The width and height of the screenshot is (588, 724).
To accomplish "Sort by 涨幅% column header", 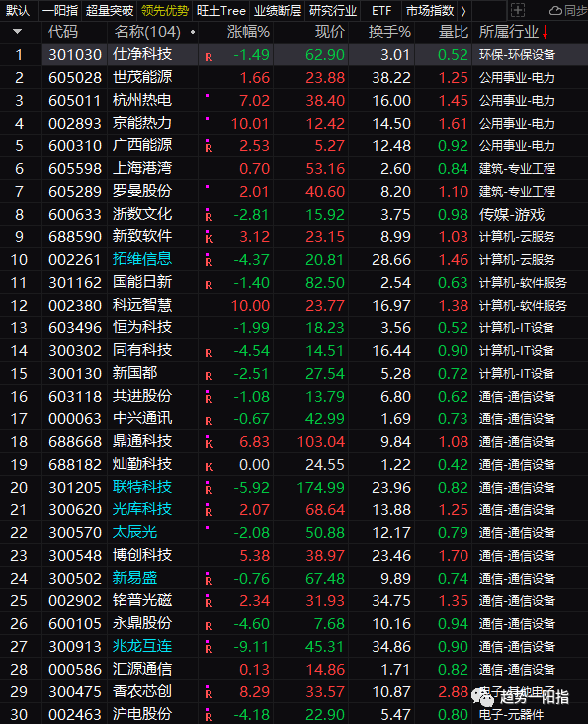I will coord(248,32).
